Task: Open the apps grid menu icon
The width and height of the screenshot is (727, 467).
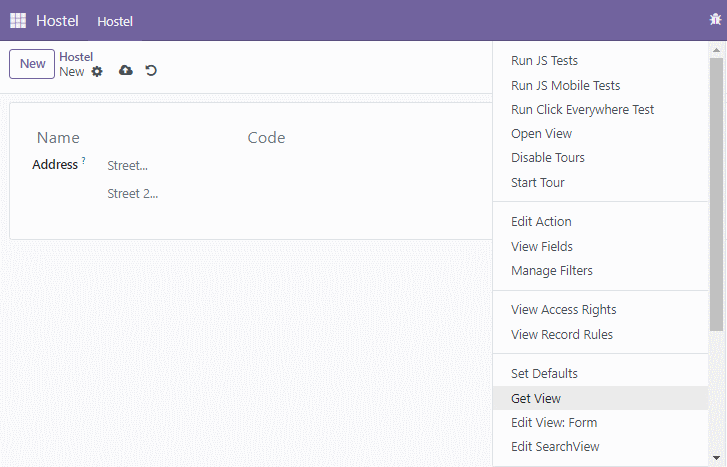Action: coord(18,20)
